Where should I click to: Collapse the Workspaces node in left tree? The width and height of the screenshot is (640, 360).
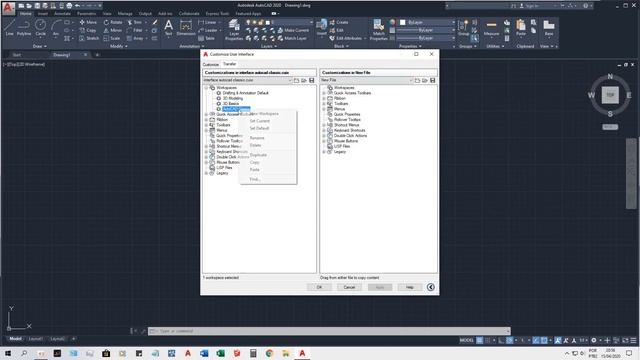pos(206,88)
